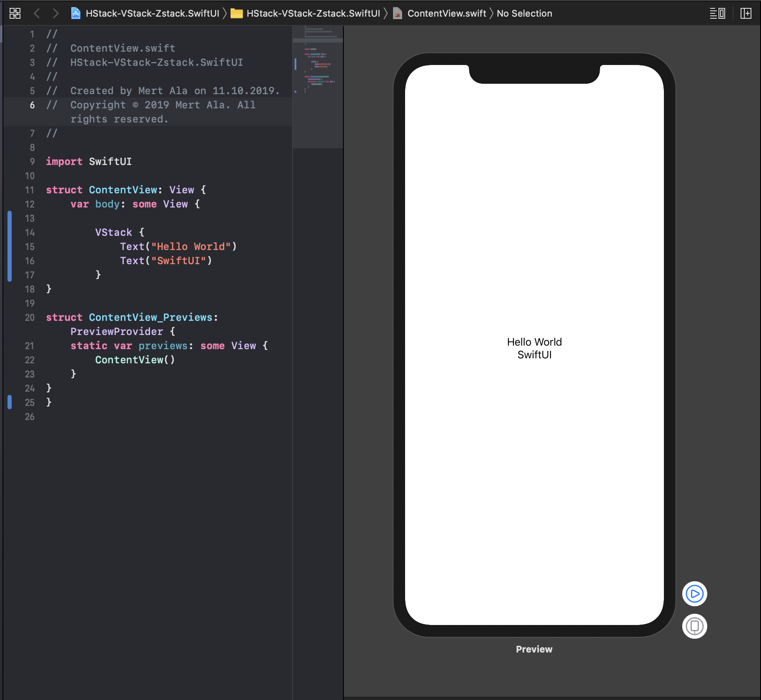Select the SwiftUI label in preview

pos(534,355)
